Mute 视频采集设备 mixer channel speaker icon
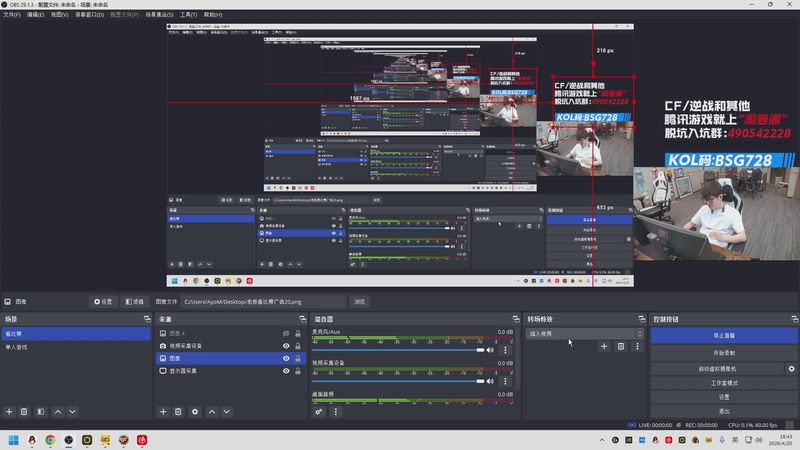This screenshot has width=800, height=450. (x=490, y=381)
